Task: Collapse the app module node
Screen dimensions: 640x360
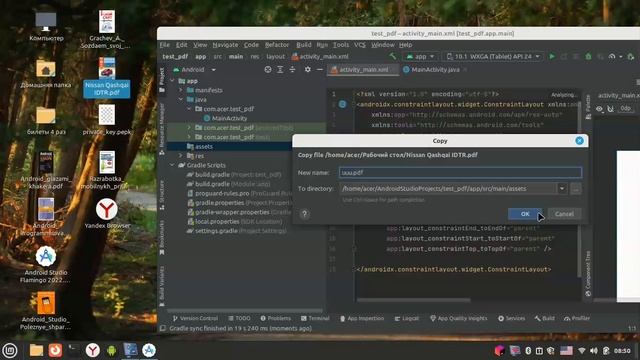Action: click(173, 81)
